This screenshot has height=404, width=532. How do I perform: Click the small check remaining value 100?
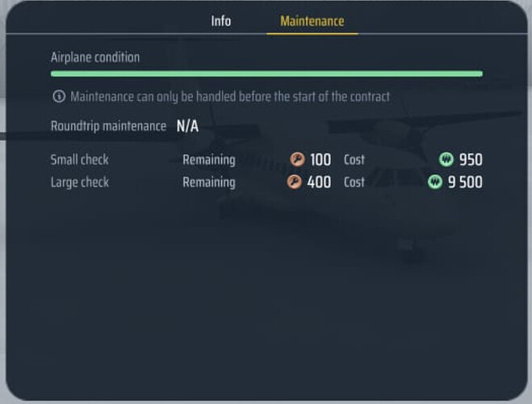point(320,159)
